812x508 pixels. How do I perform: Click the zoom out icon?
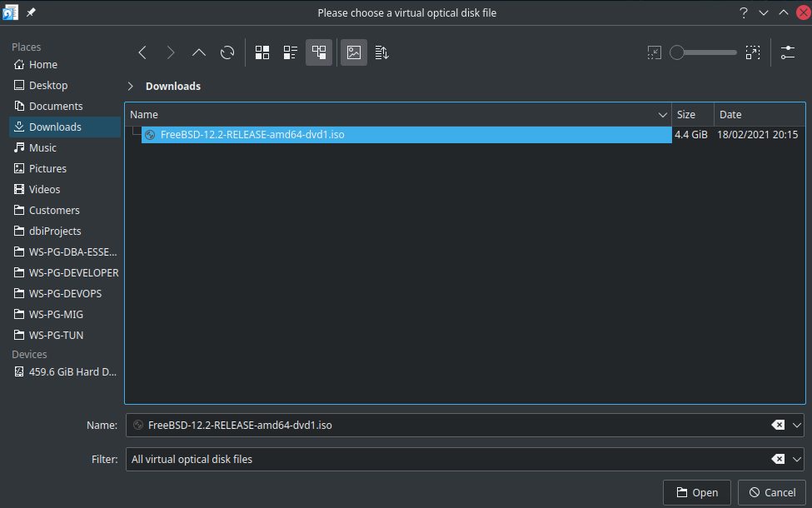[x=654, y=52]
